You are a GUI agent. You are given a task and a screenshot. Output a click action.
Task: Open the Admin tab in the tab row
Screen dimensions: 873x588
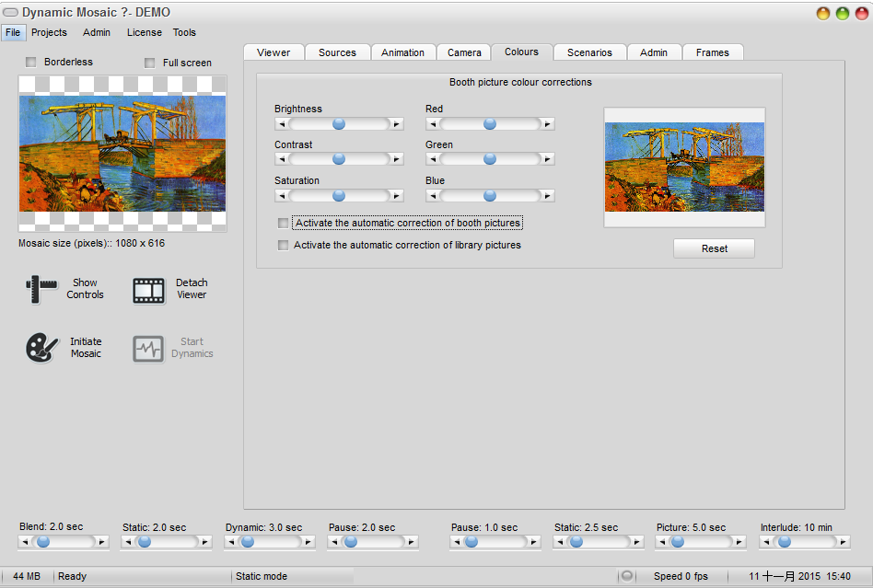click(x=654, y=52)
